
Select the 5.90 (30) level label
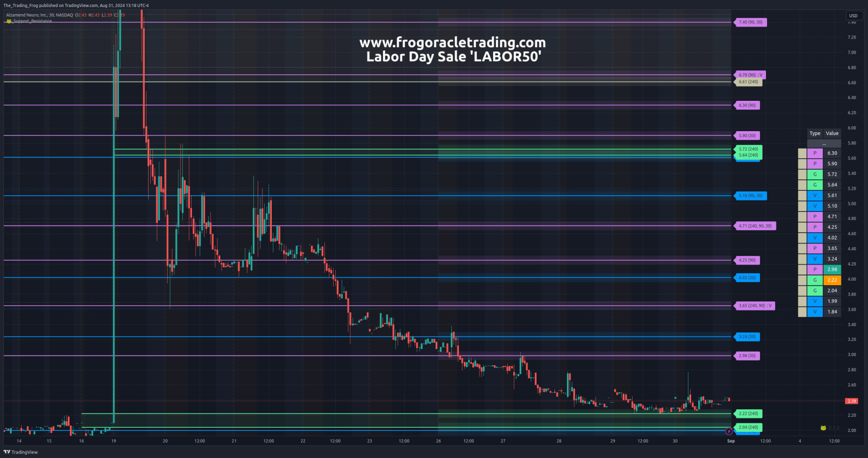pyautogui.click(x=748, y=136)
